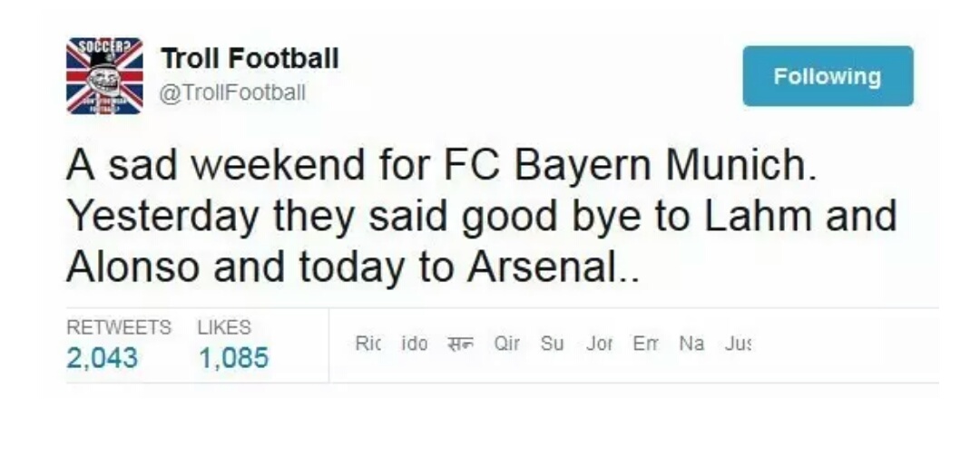Viewport: 980px width, 456px height.
Task: Open the 'ido' liker avatar
Action: (414, 344)
